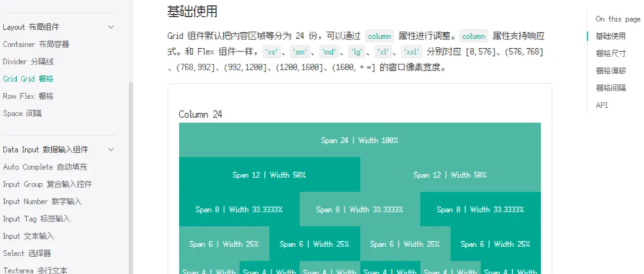Jump to API anchor in page outline

click(x=602, y=105)
